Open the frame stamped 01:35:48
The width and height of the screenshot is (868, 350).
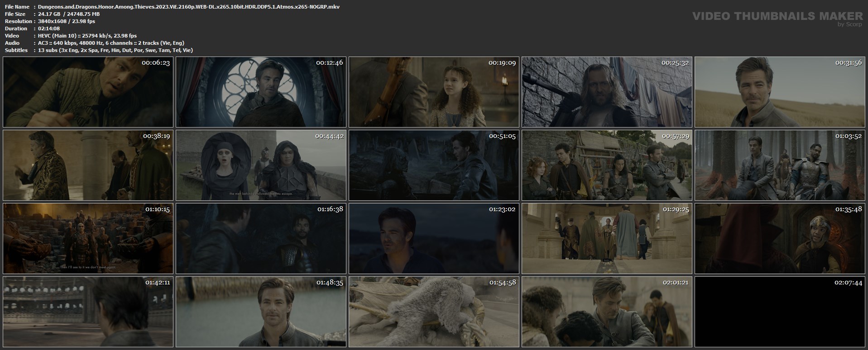(780, 238)
